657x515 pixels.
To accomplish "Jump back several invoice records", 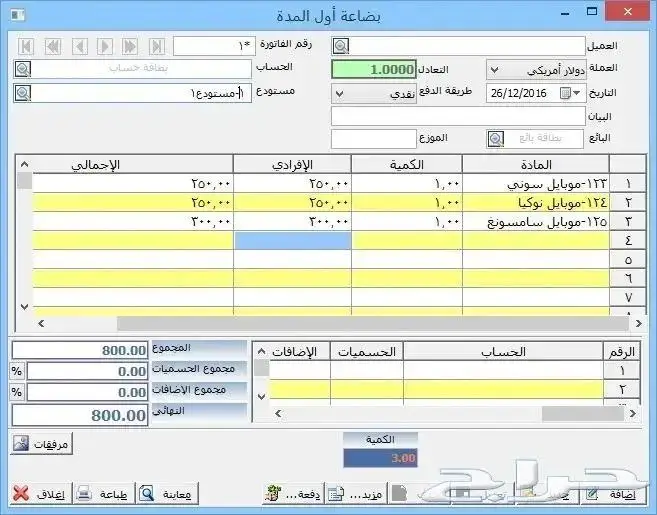I will [53, 46].
